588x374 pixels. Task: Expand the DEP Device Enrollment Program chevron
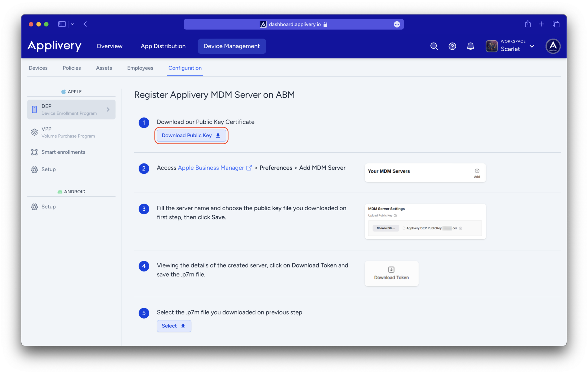tap(108, 109)
